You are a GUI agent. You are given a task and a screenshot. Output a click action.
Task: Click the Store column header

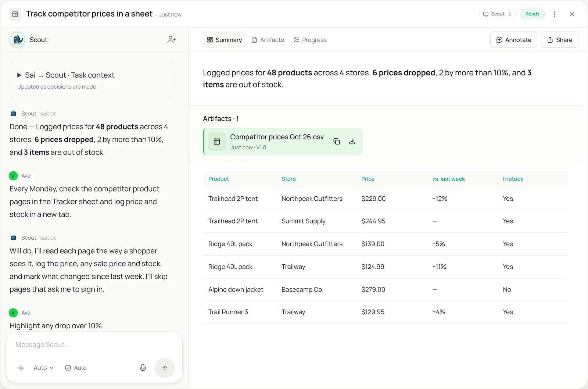coord(288,179)
